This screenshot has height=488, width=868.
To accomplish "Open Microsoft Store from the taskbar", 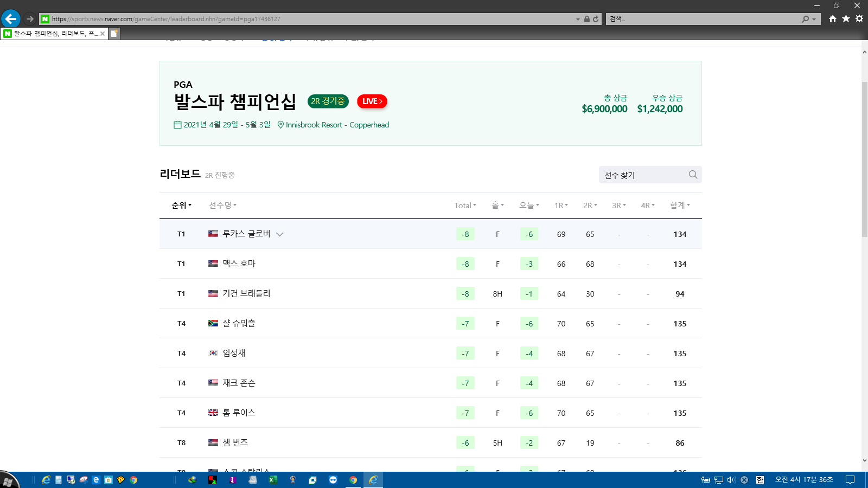I will (x=108, y=480).
